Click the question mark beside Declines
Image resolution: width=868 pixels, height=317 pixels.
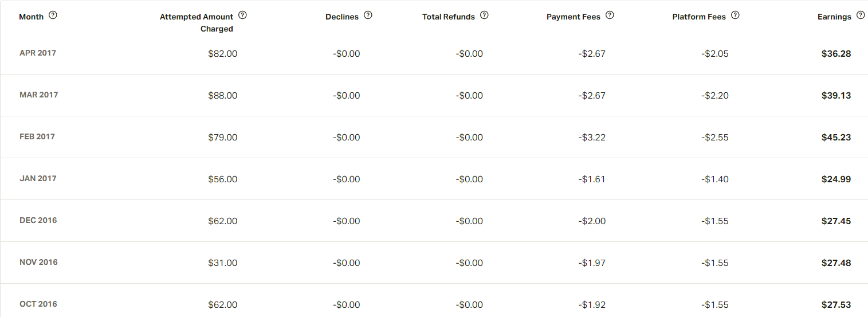tap(368, 15)
